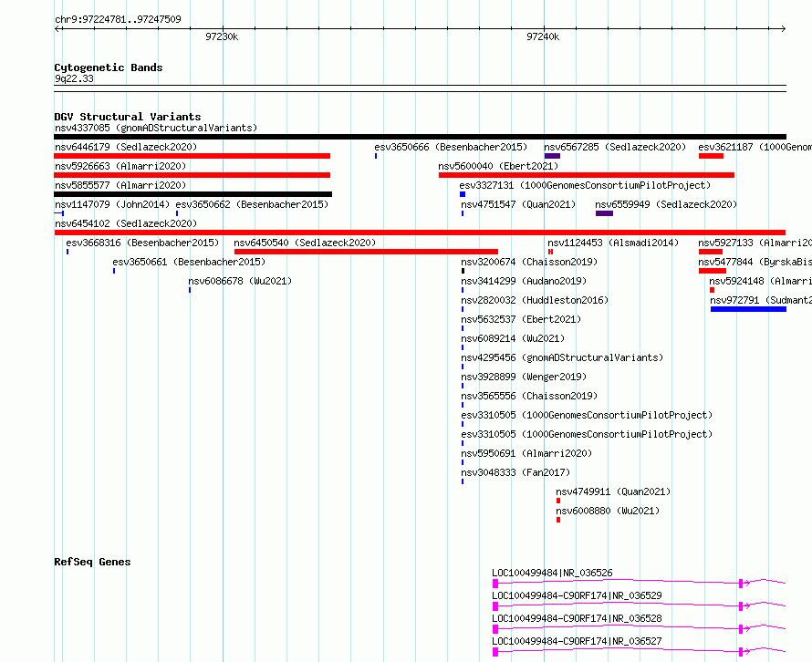Open nsv3414299 (Audano2019) variant
The image size is (812, 662).
point(524,281)
